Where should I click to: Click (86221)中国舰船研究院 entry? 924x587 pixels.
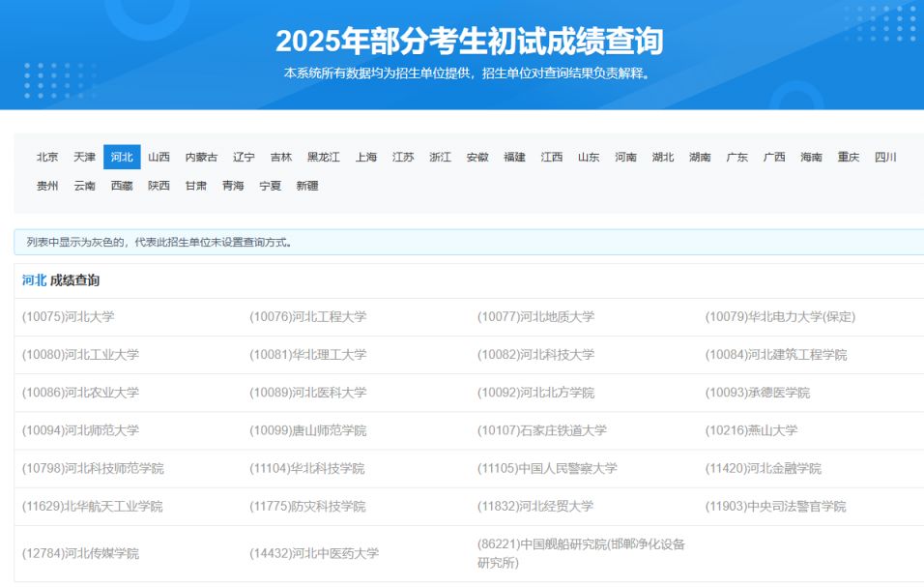pos(581,553)
